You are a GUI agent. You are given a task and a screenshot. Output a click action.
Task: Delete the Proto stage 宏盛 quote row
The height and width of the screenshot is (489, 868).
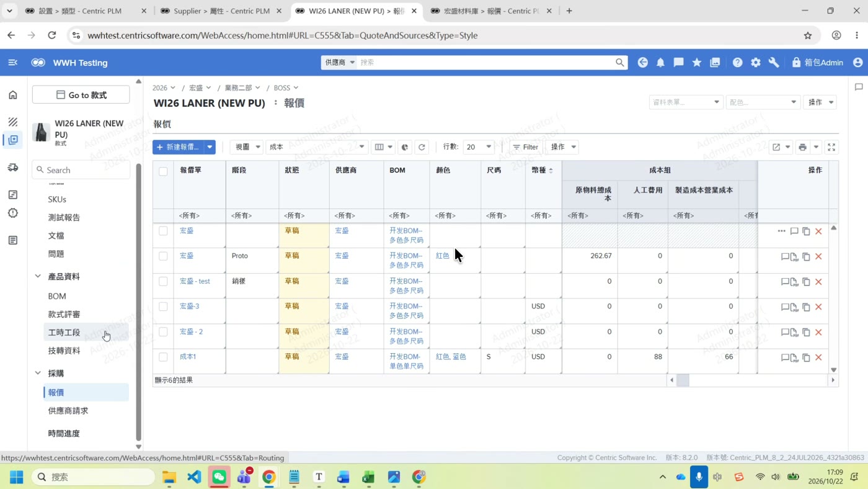point(818,256)
